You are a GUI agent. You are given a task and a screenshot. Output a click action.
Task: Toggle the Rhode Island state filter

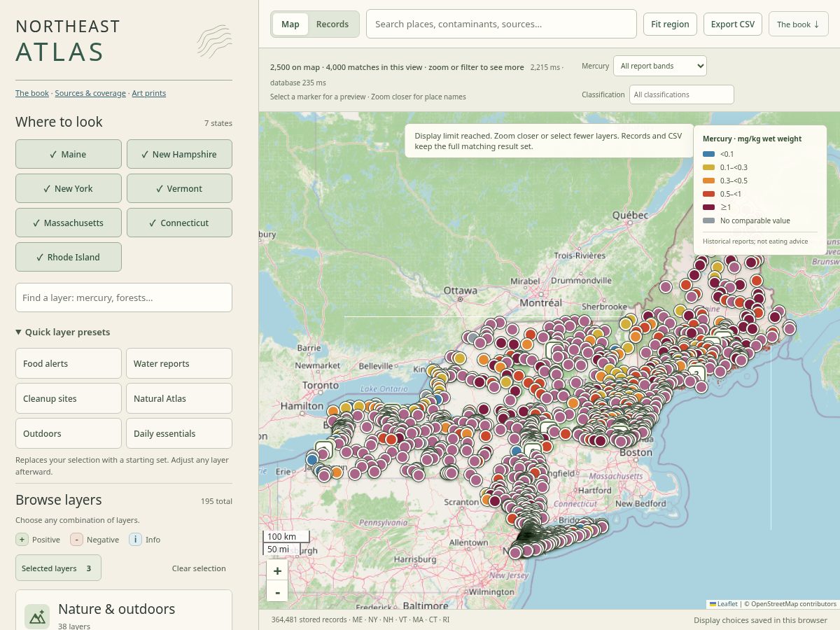tap(69, 257)
